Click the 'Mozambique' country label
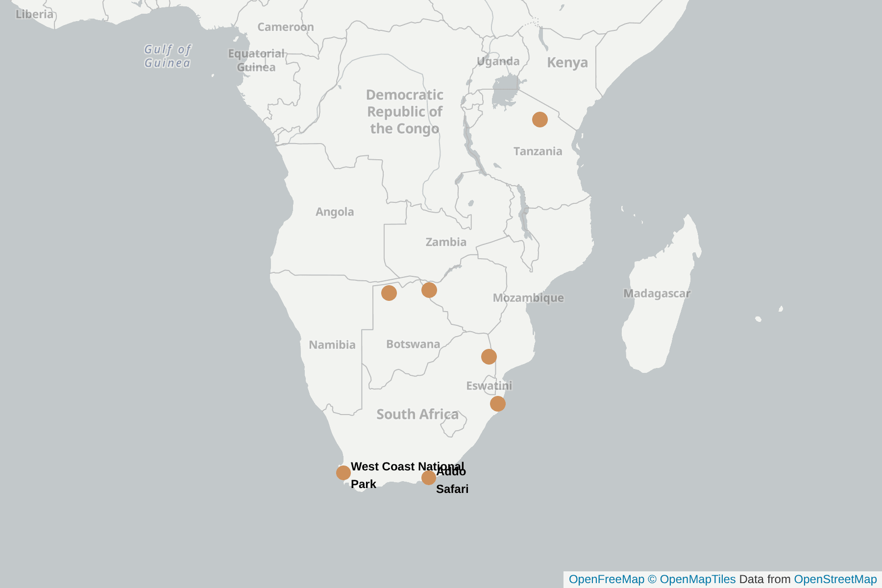This screenshot has width=882, height=588. (x=528, y=298)
